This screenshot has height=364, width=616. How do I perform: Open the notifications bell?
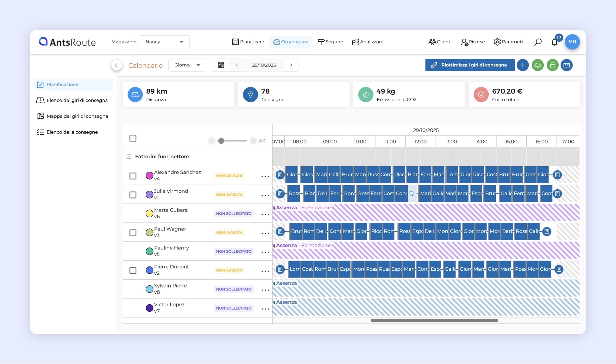pos(554,42)
